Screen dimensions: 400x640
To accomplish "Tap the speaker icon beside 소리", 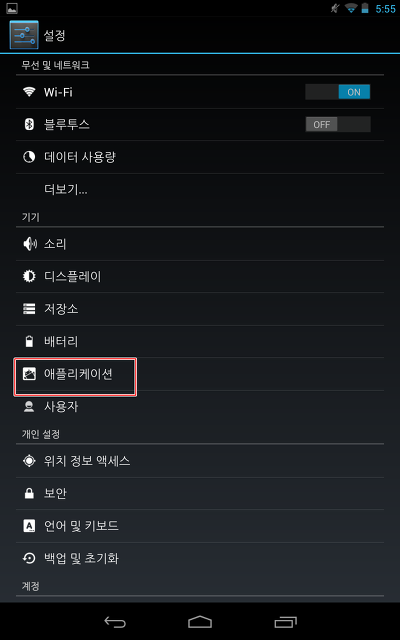I will point(30,244).
